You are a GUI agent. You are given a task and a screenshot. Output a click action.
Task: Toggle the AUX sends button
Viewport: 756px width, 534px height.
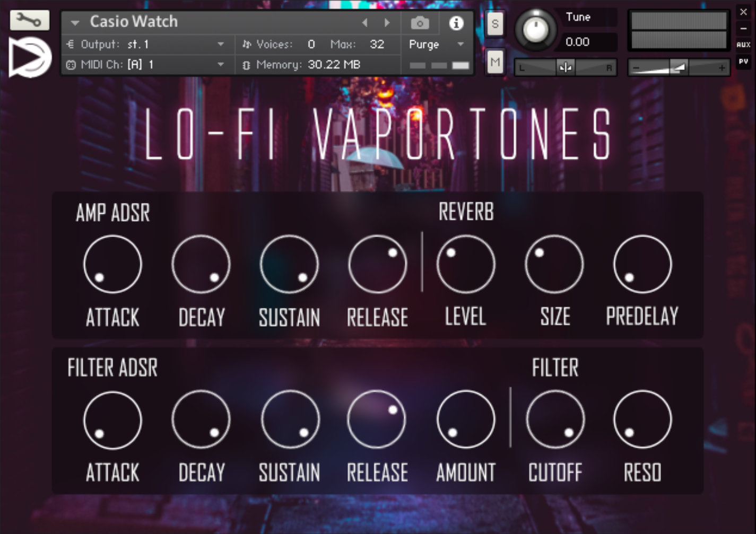tap(743, 45)
